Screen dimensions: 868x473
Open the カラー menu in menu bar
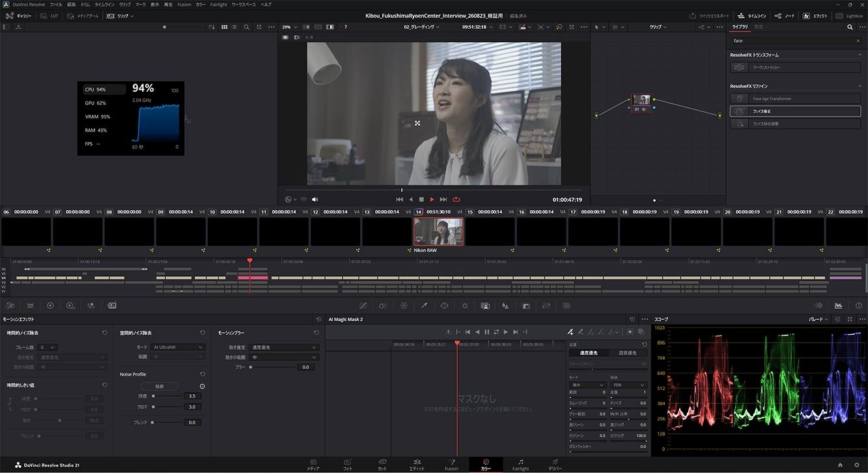201,5
